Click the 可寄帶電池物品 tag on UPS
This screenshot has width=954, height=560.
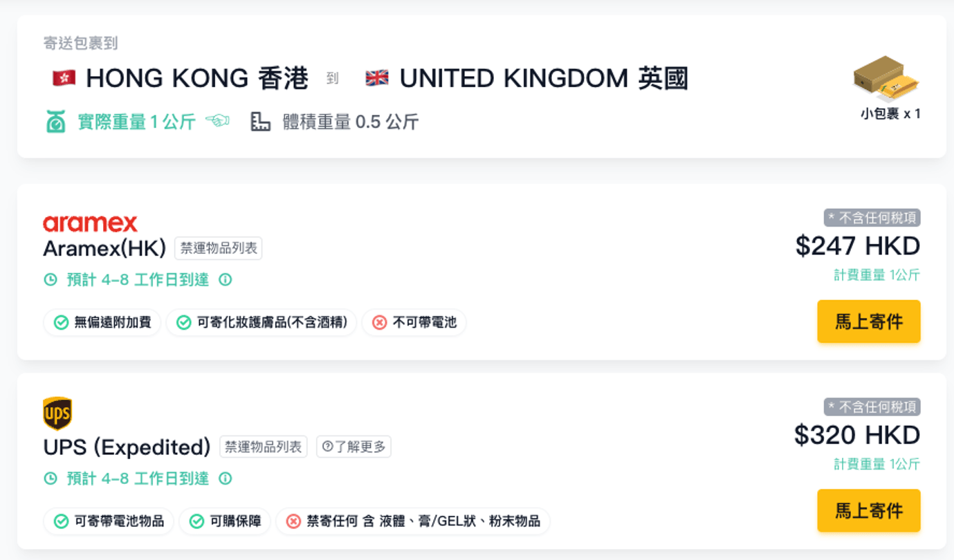click(x=109, y=521)
